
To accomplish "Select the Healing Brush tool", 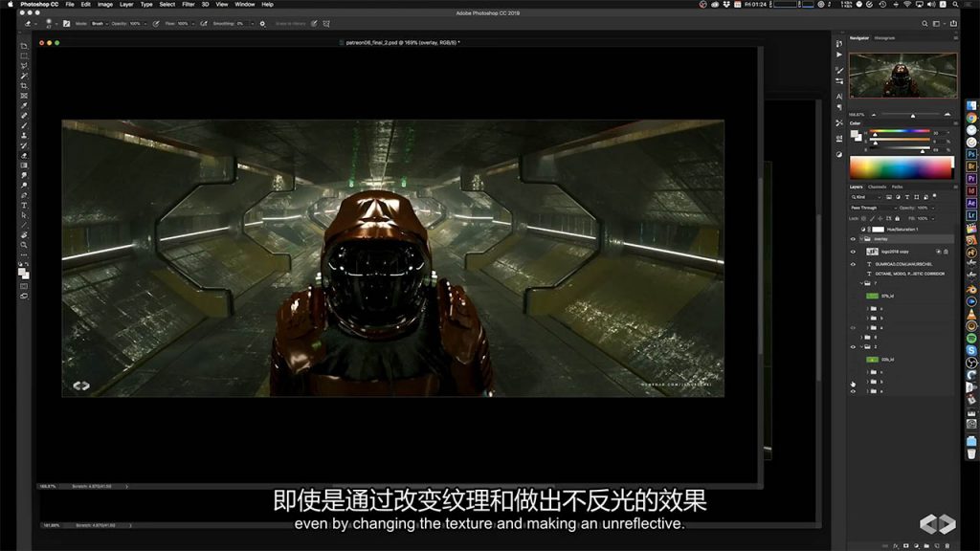I will (x=24, y=116).
